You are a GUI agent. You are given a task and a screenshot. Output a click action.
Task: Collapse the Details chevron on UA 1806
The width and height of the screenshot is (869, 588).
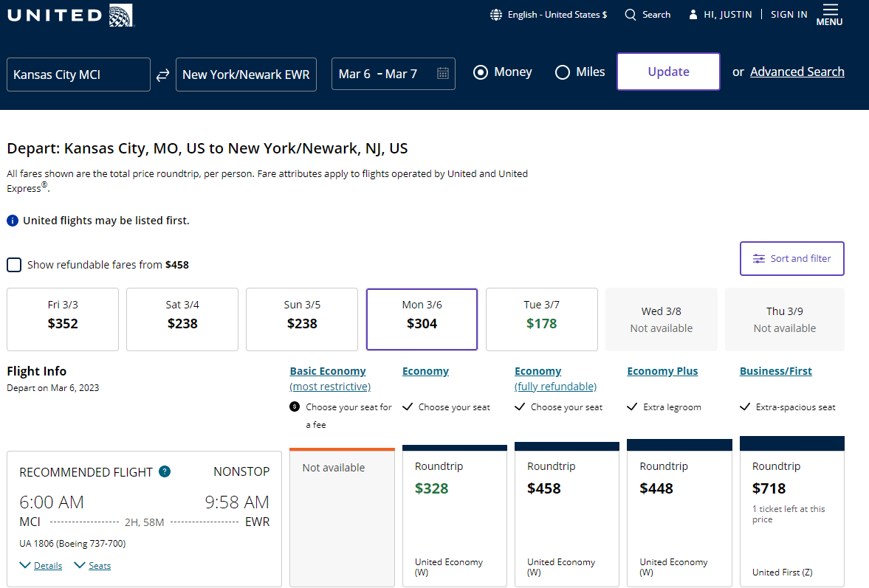27,565
